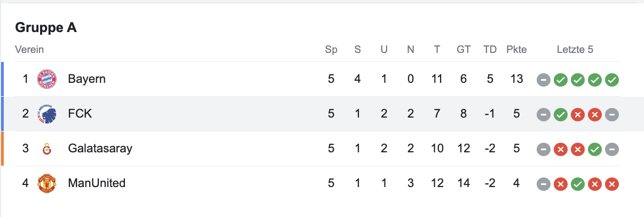
Task: Click the Manchester United club crest
Action: 46,183
